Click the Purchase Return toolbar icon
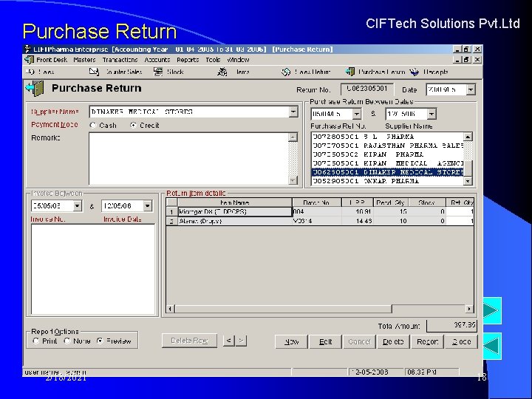 click(349, 72)
